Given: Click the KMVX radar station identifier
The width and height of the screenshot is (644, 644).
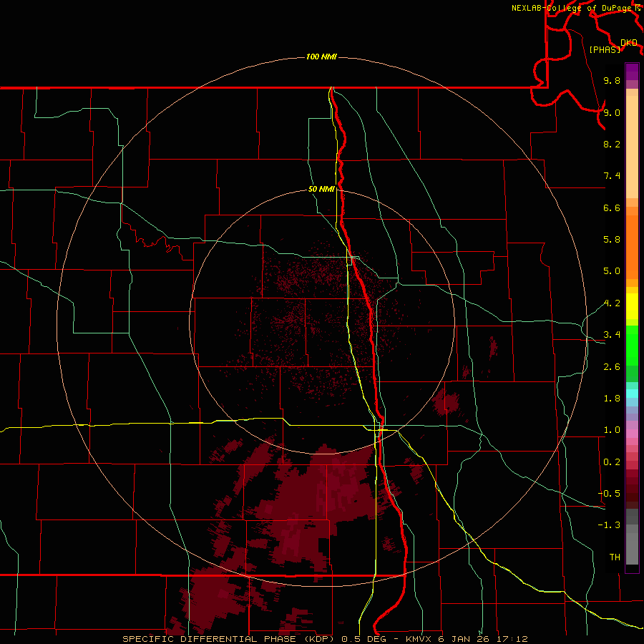Looking at the screenshot, I should tap(419, 639).
